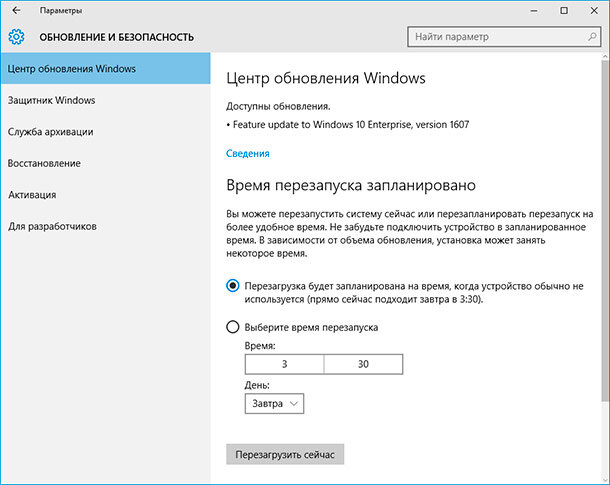The image size is (610, 485).
Task: Click the 'Время:' label
Action: (x=260, y=346)
